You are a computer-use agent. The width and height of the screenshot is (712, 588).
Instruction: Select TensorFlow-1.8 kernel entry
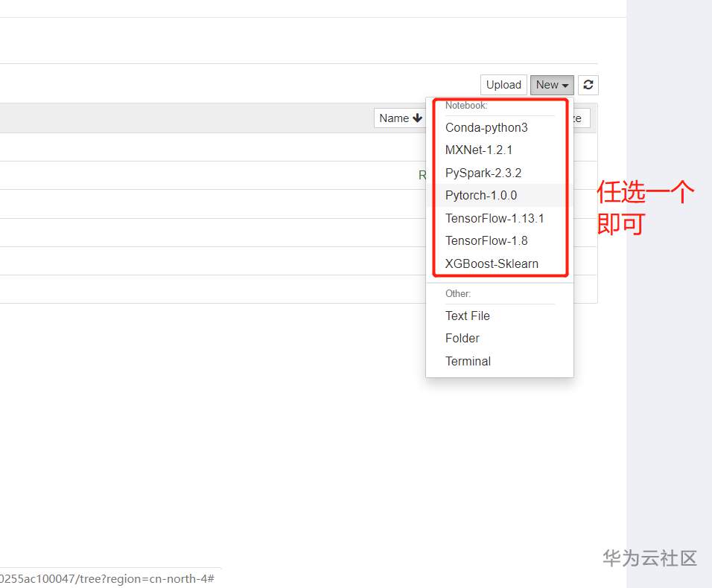click(500, 241)
